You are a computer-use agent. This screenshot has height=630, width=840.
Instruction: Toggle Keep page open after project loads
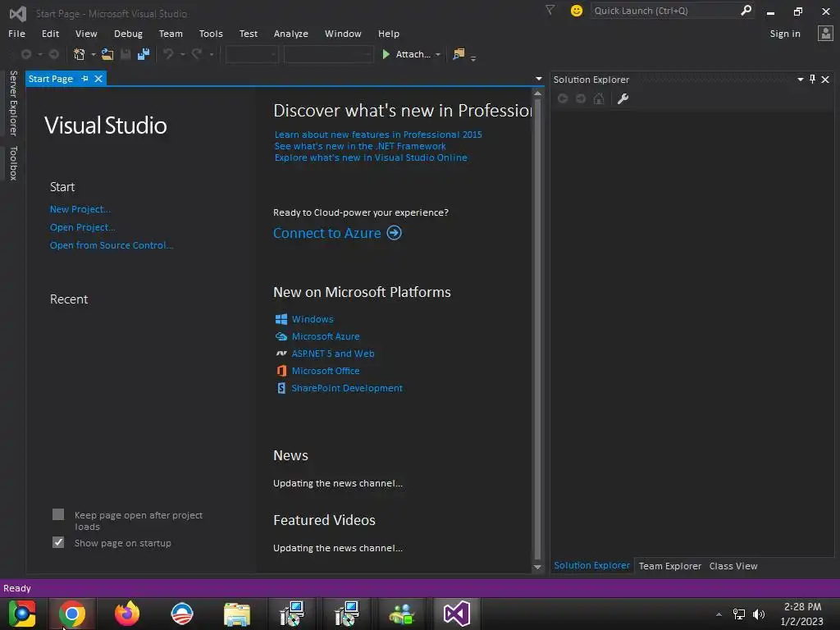[x=58, y=515]
